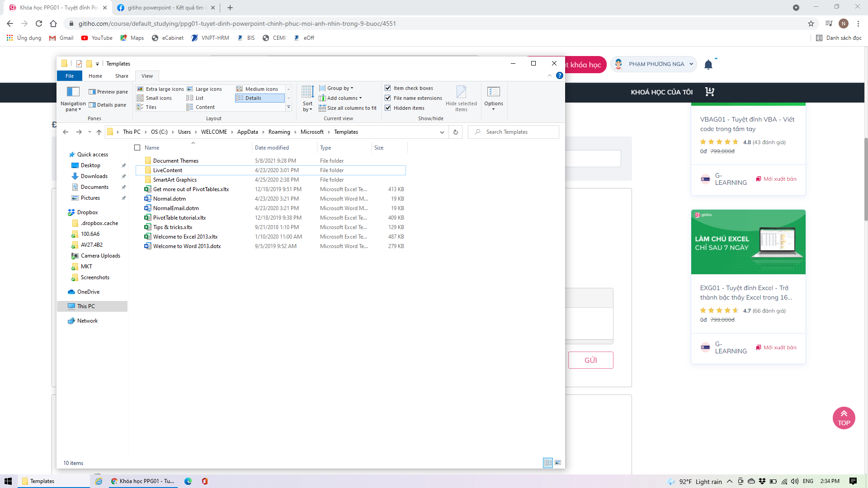868x488 pixels.
Task: Expand the layout gallery more arrow
Action: [x=288, y=107]
